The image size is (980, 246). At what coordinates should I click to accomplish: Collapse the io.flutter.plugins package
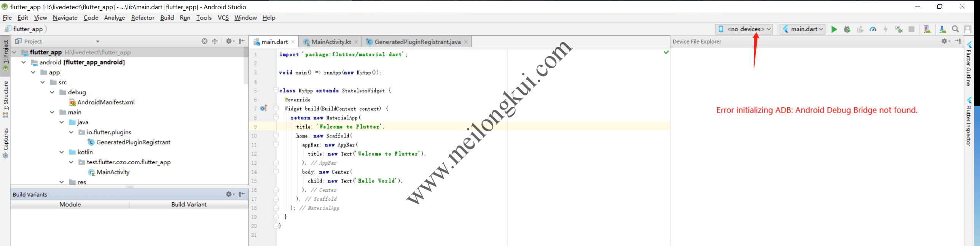point(71,132)
